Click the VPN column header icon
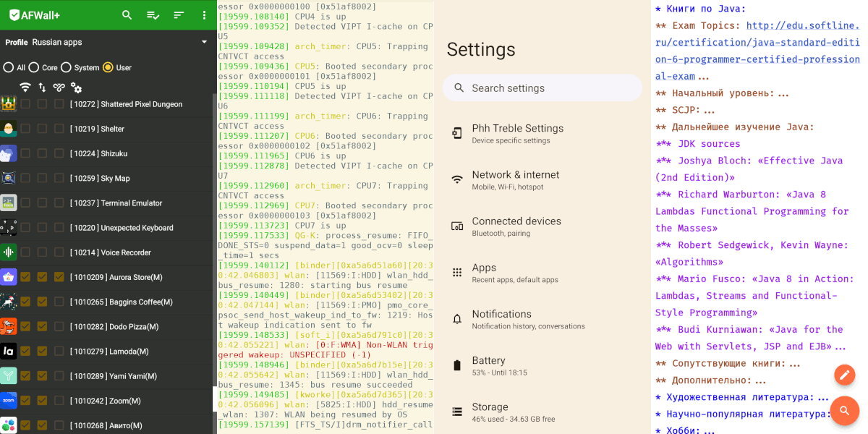Image resolution: width=868 pixels, height=434 pixels. (59, 88)
